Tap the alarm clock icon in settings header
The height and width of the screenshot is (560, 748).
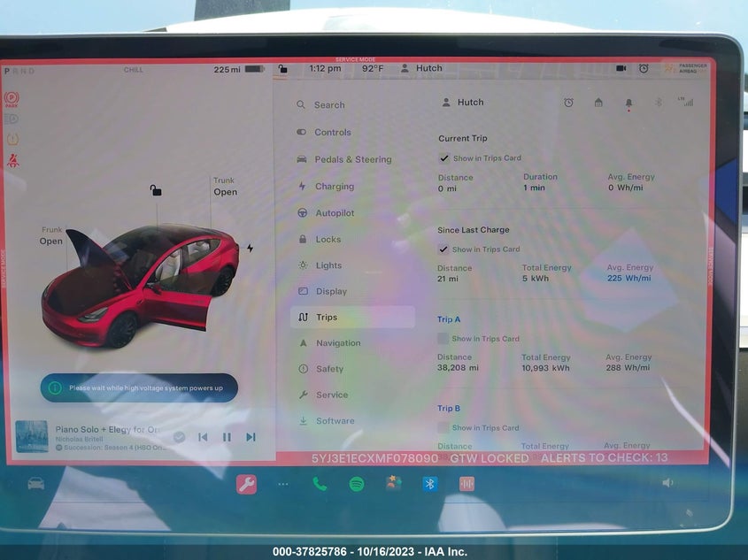click(568, 103)
